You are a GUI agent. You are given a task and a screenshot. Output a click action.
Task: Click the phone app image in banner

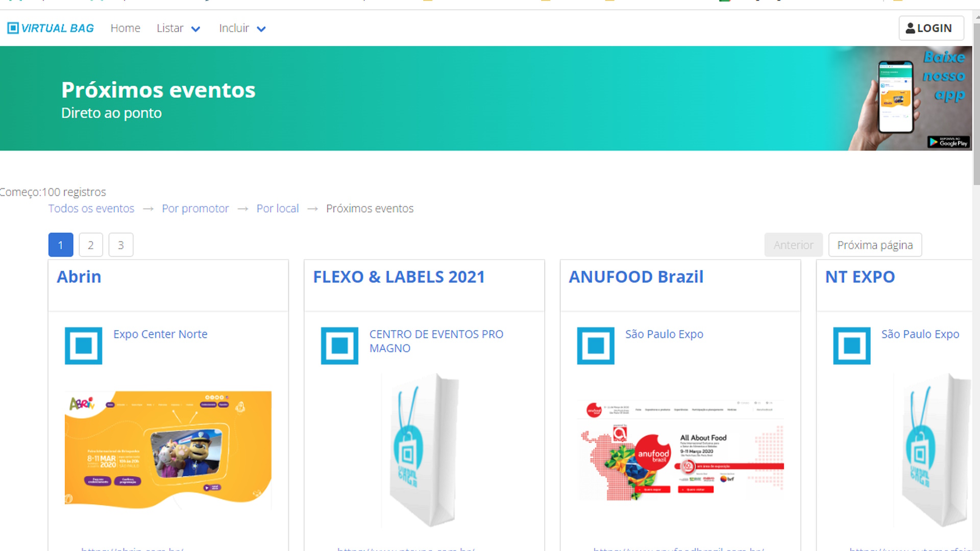click(895, 97)
